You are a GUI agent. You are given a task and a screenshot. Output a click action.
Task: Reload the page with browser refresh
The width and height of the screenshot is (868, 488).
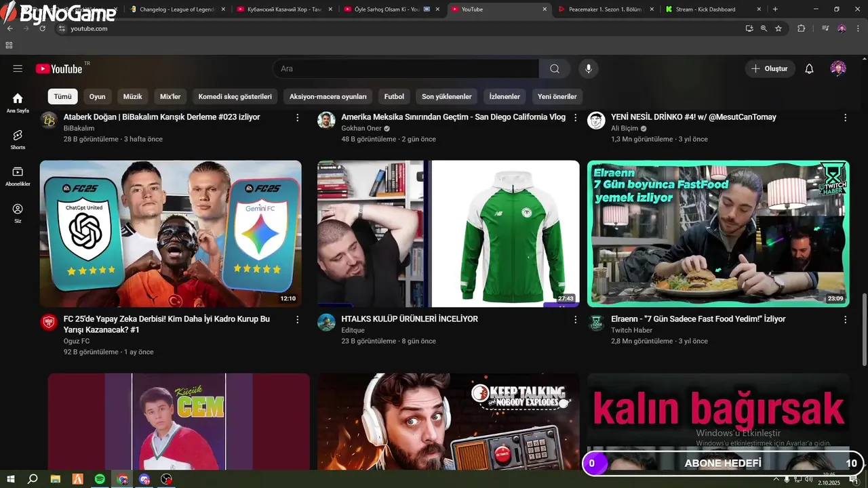[43, 28]
